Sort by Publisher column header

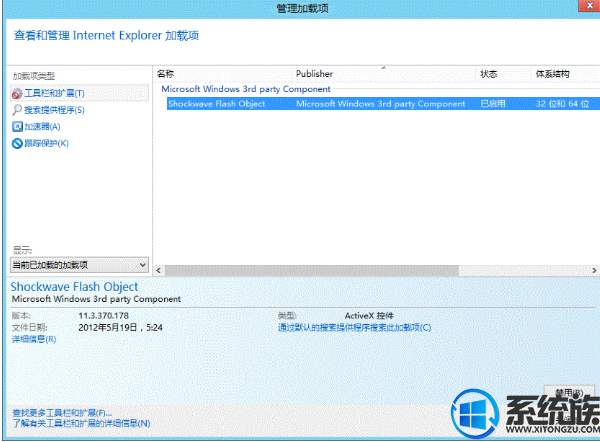click(x=314, y=74)
